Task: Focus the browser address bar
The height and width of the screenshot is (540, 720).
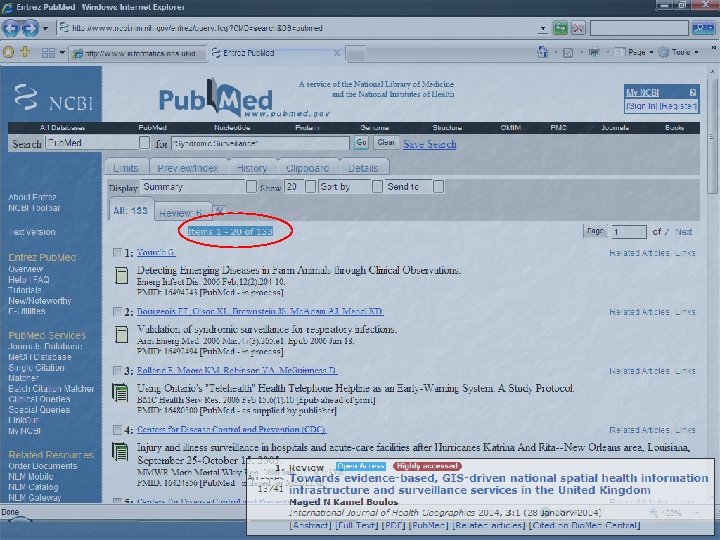Action: click(298, 28)
